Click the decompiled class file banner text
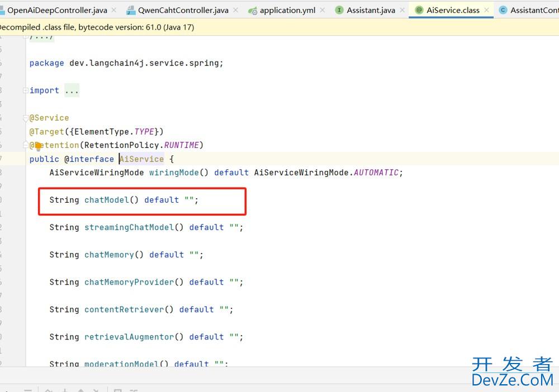This screenshot has height=392, width=559. coord(97,27)
